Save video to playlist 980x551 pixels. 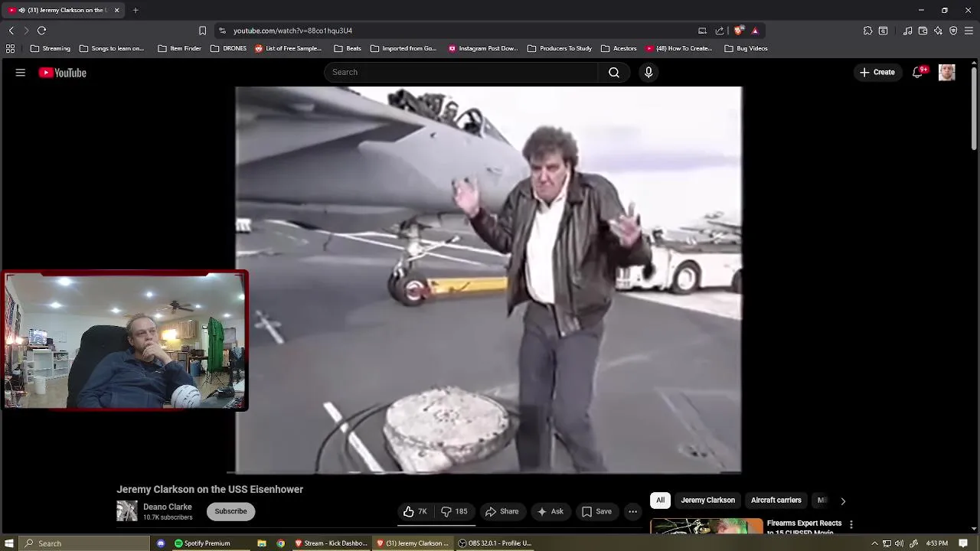coord(596,511)
